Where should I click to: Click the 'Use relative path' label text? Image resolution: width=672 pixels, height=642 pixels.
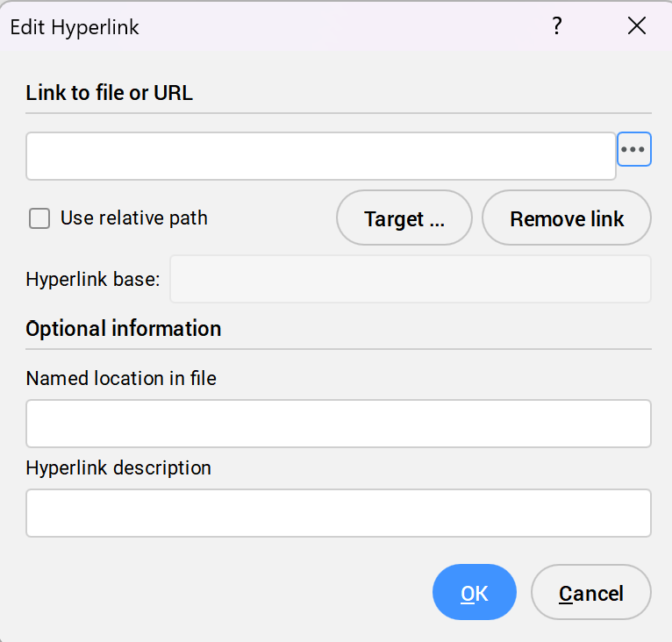click(x=133, y=218)
